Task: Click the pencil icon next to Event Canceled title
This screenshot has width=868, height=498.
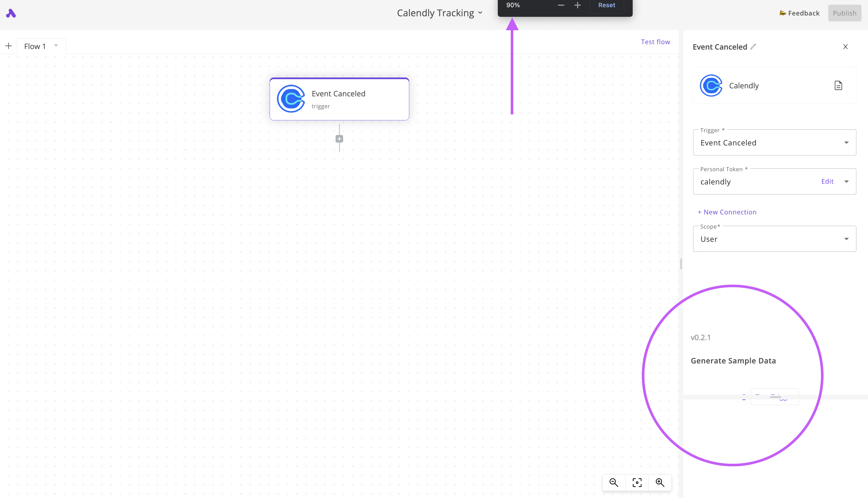Action: click(x=754, y=46)
